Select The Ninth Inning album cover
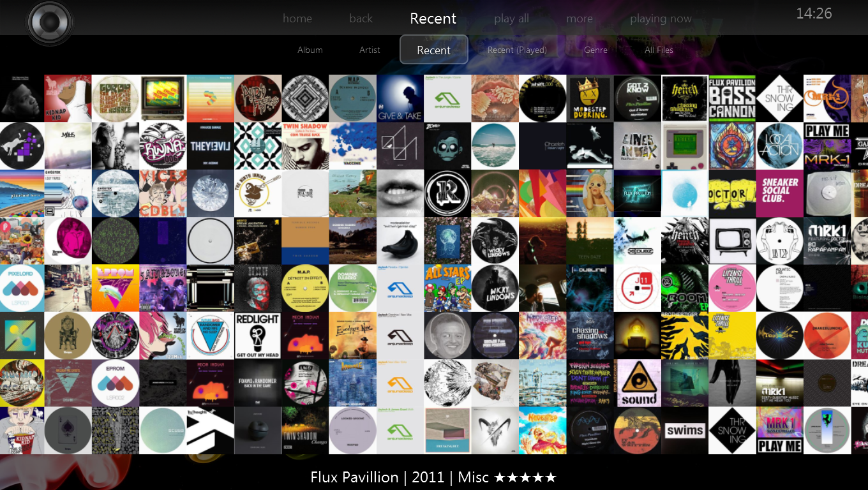This screenshot has width=868, height=490. pyautogui.click(x=257, y=193)
